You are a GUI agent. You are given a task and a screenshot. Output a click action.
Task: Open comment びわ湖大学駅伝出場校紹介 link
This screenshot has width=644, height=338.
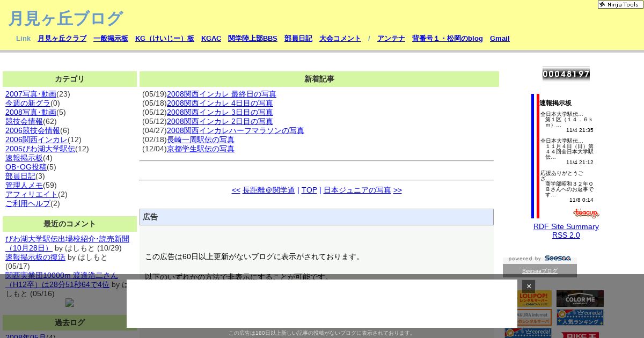point(67,244)
